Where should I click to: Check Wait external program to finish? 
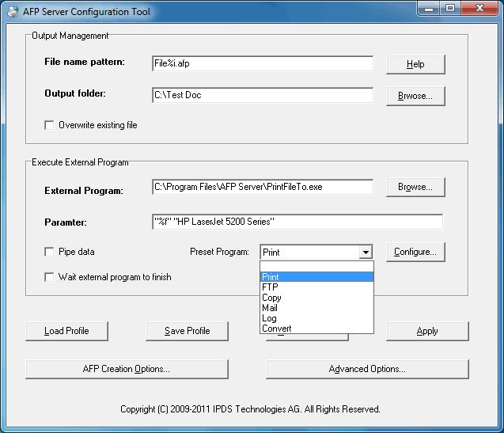pos(49,277)
